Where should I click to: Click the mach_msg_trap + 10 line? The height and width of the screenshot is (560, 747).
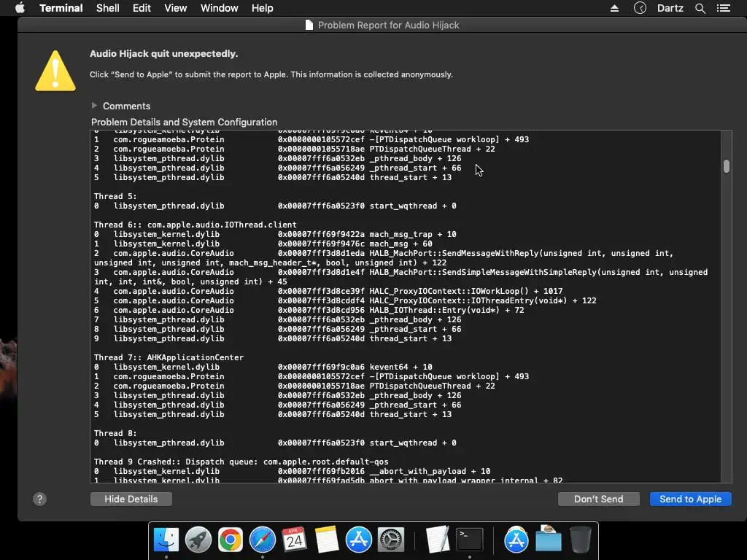click(x=275, y=234)
